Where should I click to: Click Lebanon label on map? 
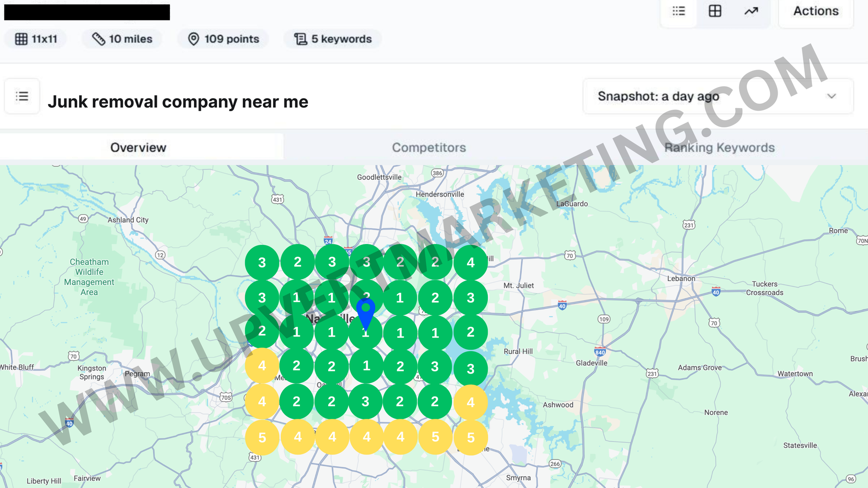[x=681, y=279]
